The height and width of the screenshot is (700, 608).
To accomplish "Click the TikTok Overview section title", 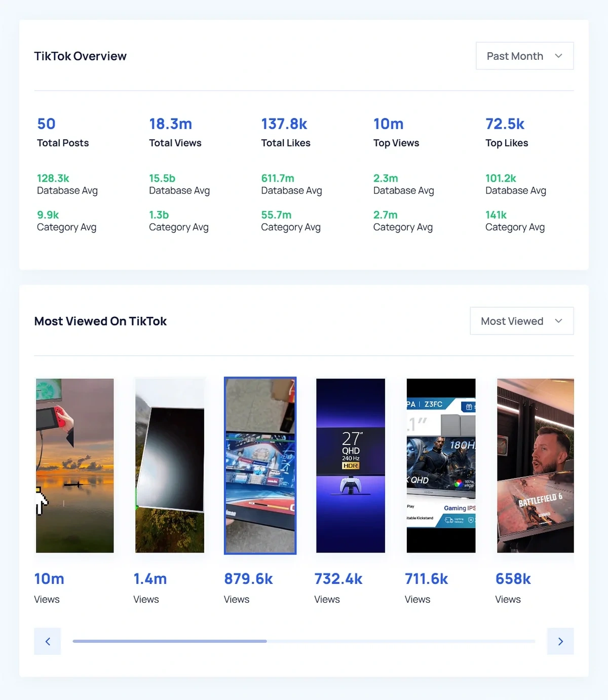I will [x=80, y=56].
